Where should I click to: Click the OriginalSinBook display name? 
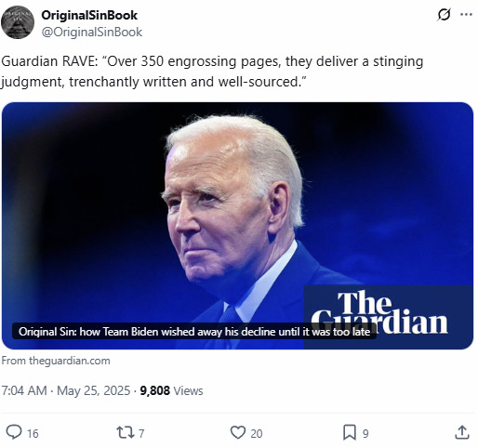89,15
